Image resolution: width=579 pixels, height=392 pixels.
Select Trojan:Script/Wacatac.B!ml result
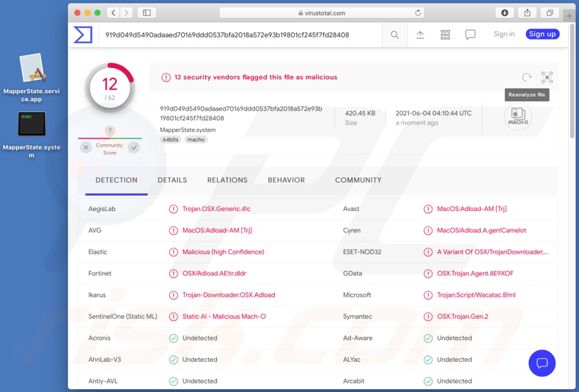tap(476, 295)
